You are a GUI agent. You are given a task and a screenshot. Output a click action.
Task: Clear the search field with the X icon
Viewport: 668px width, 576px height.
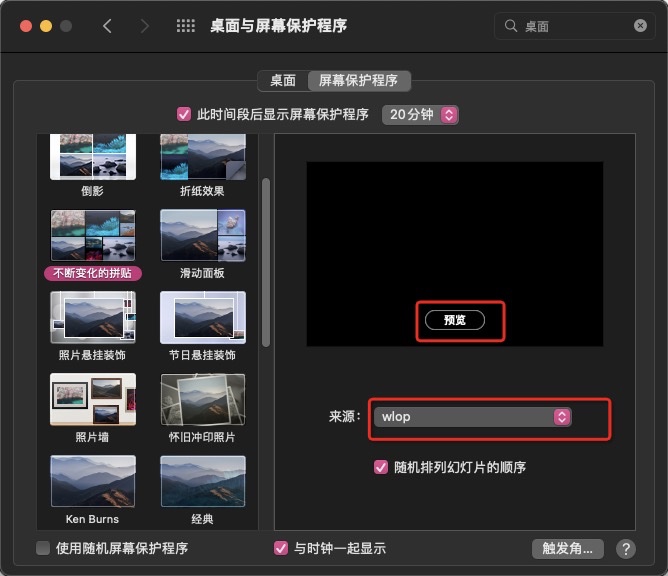(x=639, y=26)
